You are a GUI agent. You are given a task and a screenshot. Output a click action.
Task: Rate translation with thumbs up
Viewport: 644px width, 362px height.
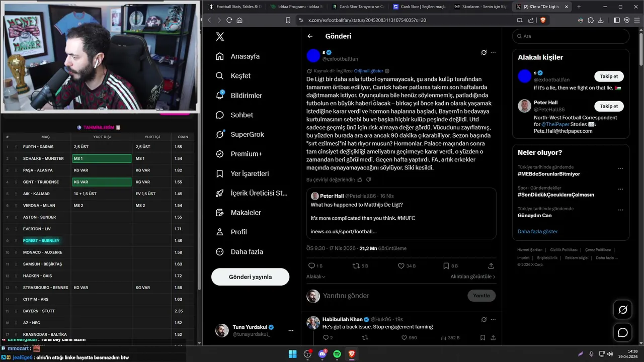[x=360, y=179]
